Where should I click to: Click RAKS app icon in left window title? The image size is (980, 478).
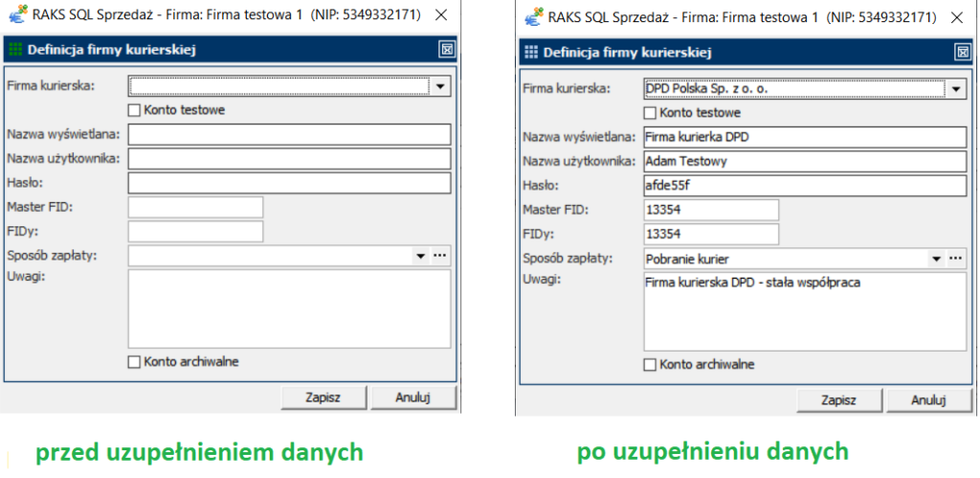(x=18, y=14)
